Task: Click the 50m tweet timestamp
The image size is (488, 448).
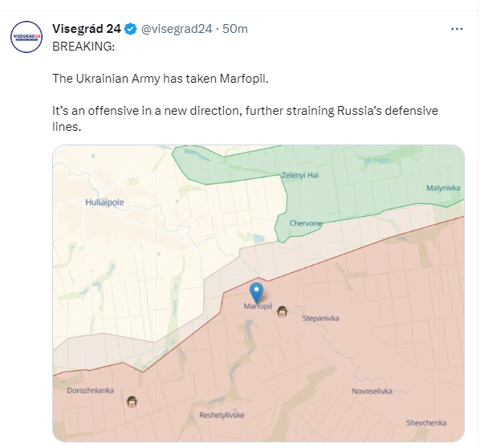Action: 235,29
